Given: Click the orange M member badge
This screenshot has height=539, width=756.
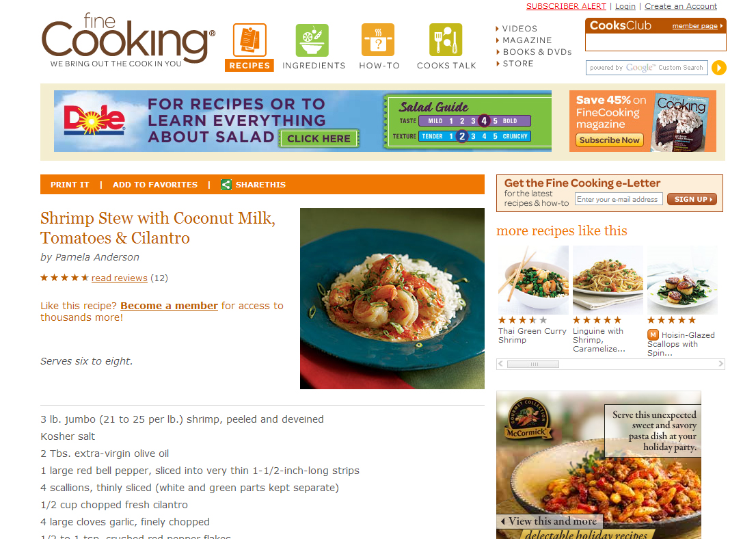Looking at the screenshot, I should pos(653,334).
